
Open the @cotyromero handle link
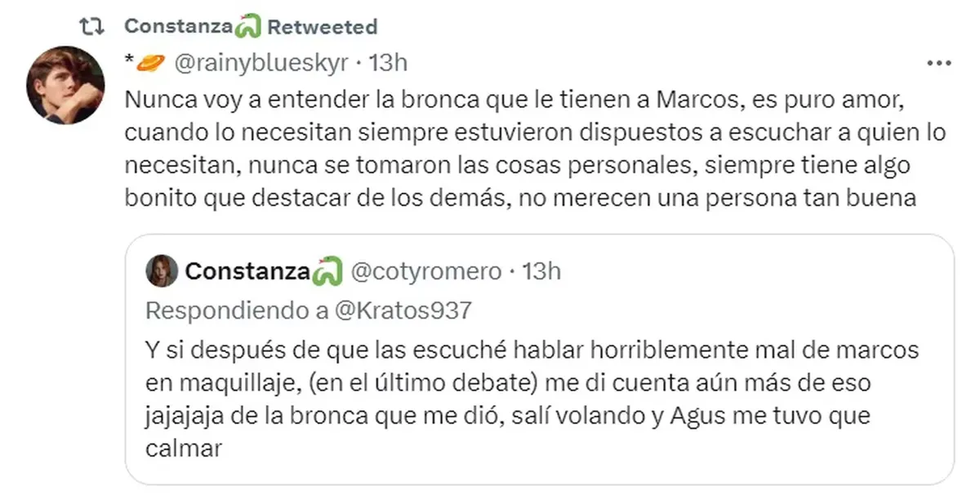coord(425,271)
